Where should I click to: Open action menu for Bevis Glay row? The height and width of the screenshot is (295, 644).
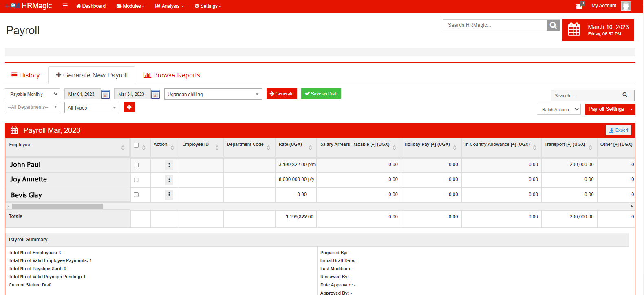click(169, 195)
